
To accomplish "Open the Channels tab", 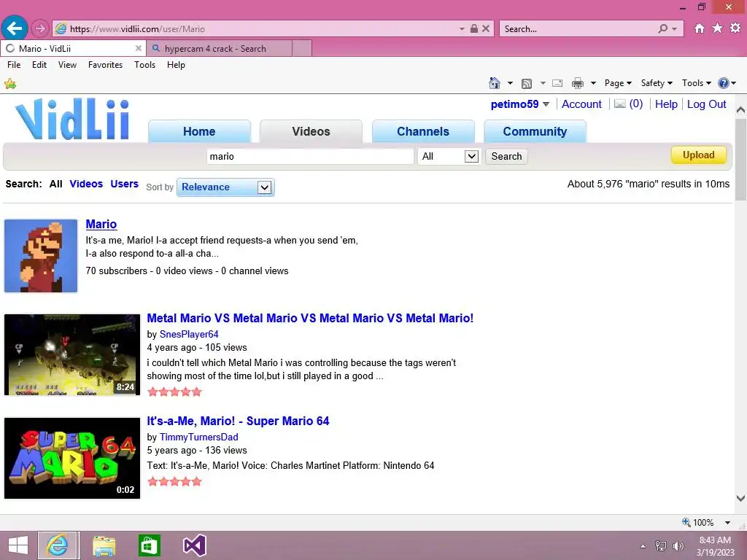I will tap(423, 131).
